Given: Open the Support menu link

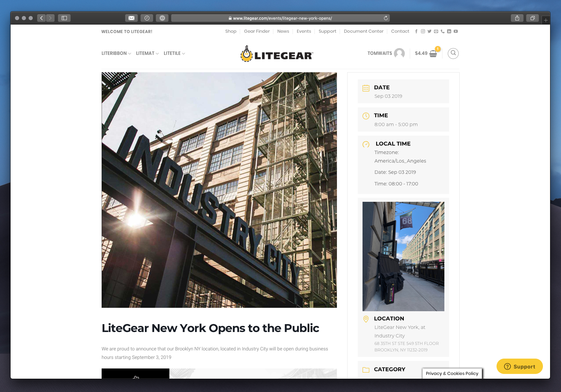Looking at the screenshot, I should (x=327, y=31).
